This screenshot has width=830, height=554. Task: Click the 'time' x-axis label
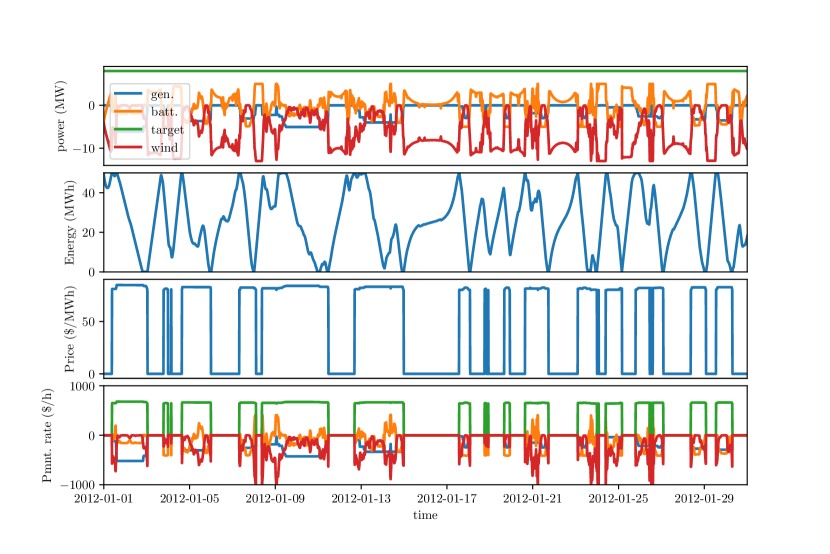pos(426,515)
